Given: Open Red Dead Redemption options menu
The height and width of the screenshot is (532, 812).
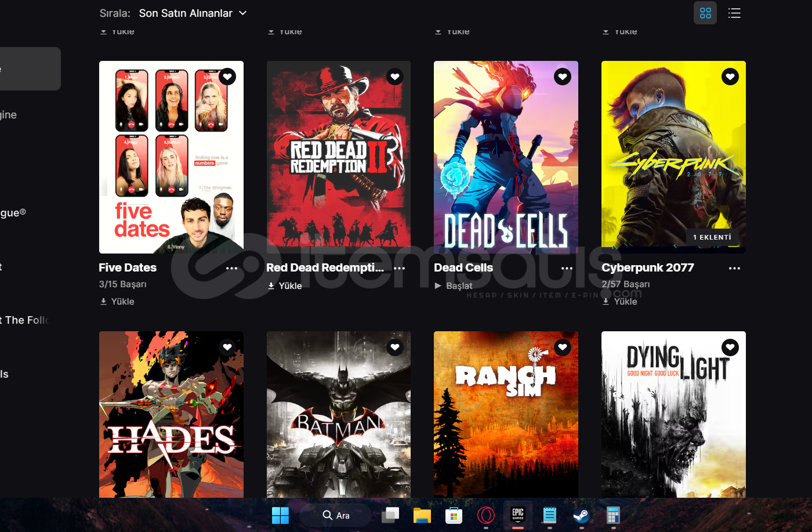Looking at the screenshot, I should point(400,268).
